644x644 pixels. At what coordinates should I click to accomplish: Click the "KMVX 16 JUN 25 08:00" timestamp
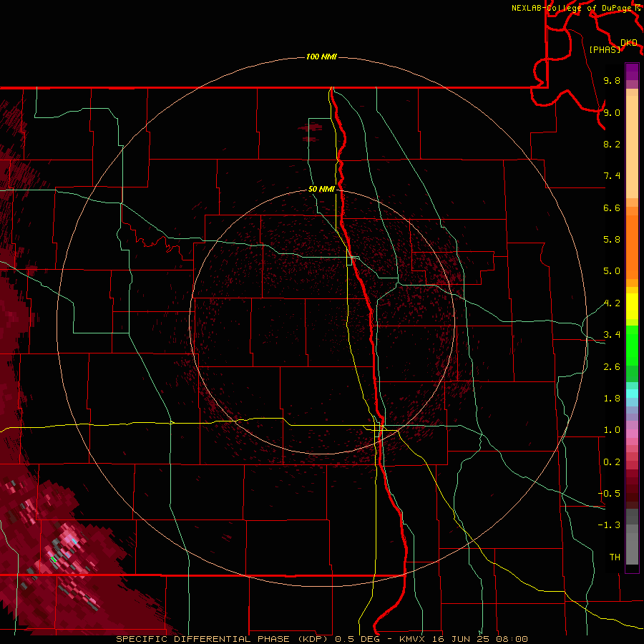(463, 639)
